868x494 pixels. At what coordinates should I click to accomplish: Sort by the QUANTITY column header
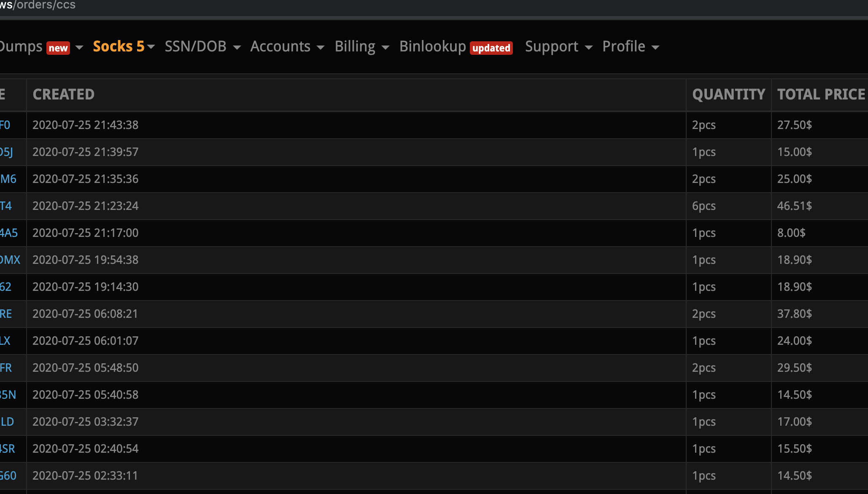click(728, 94)
